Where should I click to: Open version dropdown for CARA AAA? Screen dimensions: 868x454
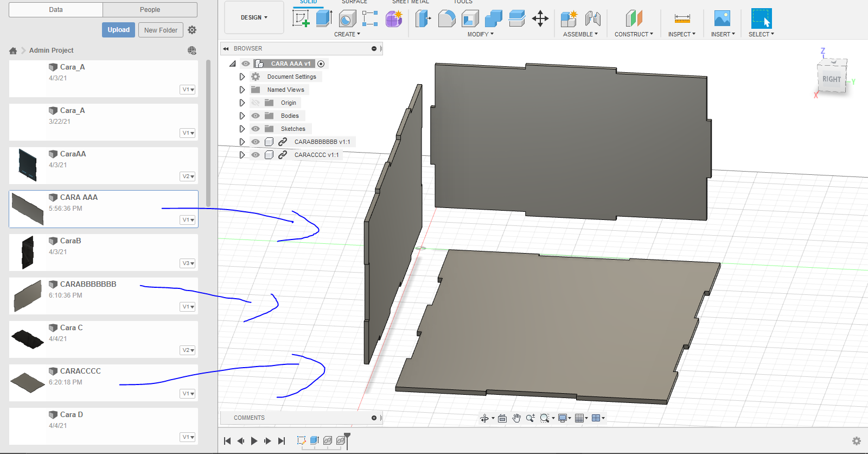(188, 220)
